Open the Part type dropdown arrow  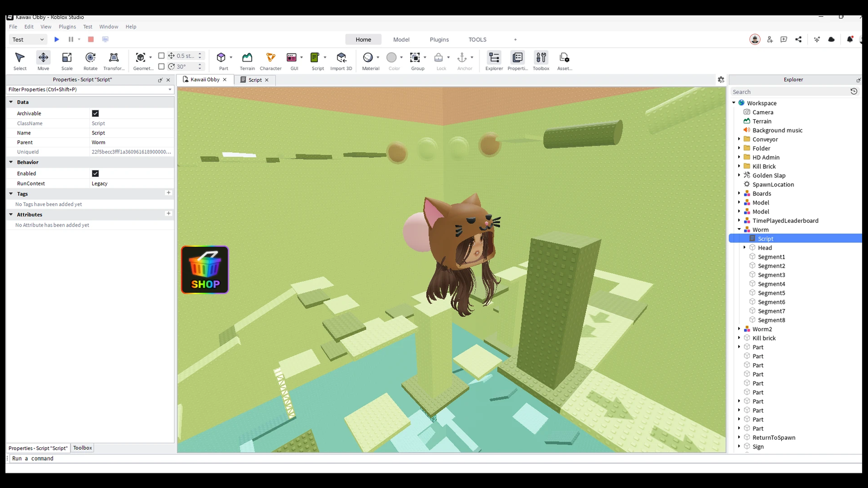coord(231,57)
